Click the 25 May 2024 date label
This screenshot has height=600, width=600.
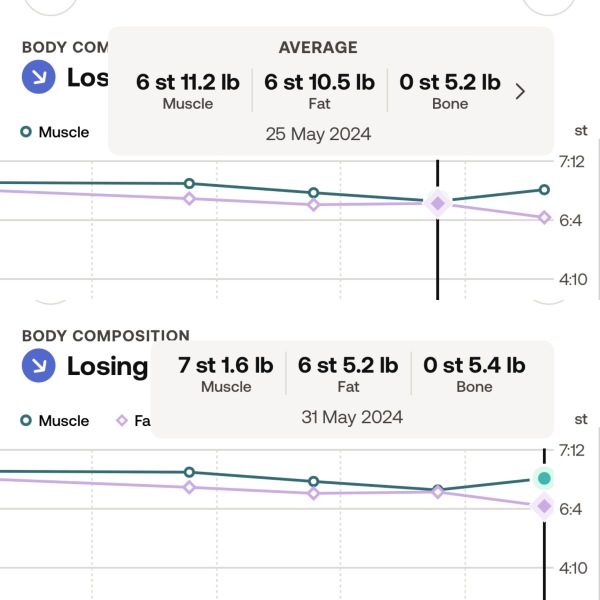pyautogui.click(x=318, y=134)
